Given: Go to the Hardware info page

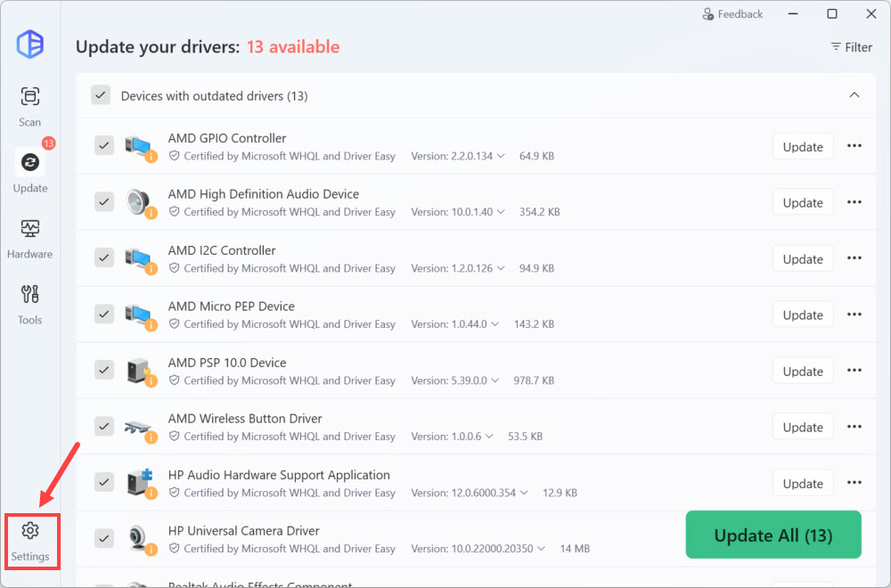Looking at the screenshot, I should [x=30, y=238].
